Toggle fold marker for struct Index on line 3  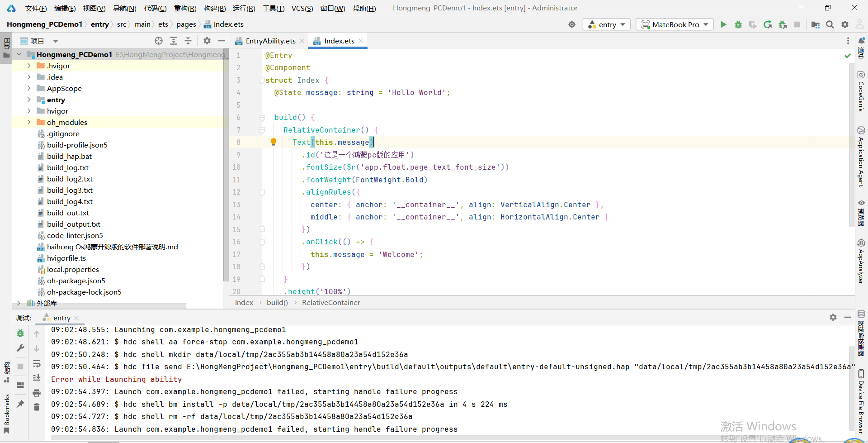[262, 80]
